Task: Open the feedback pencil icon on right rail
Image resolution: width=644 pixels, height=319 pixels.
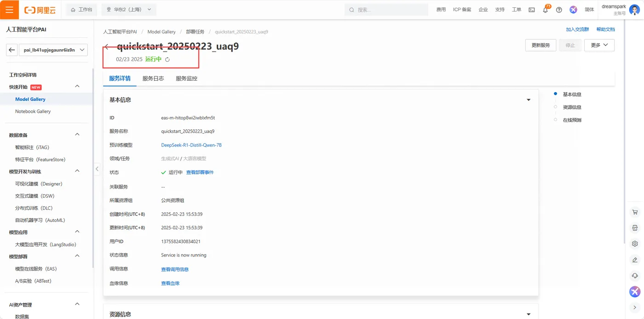Action: click(635, 260)
